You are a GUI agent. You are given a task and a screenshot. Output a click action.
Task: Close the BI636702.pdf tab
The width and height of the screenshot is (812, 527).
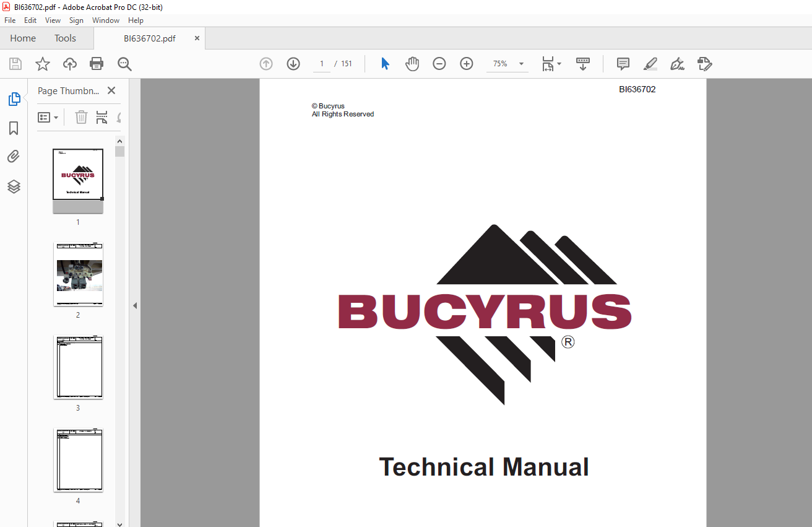(x=197, y=38)
